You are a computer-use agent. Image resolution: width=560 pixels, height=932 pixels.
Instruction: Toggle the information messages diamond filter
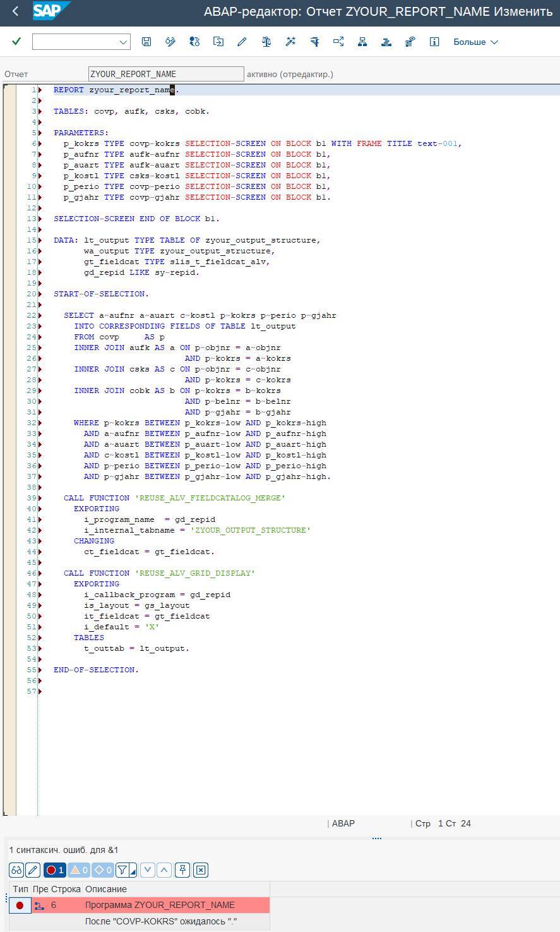[103, 870]
